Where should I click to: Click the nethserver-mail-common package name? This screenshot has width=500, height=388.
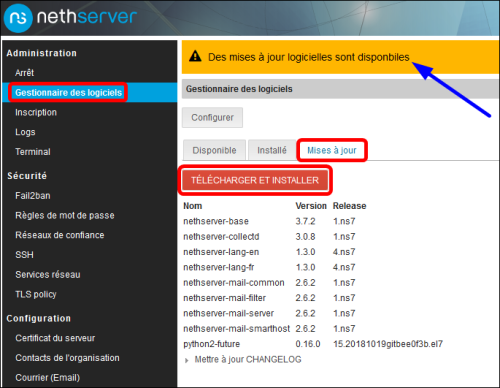(234, 283)
